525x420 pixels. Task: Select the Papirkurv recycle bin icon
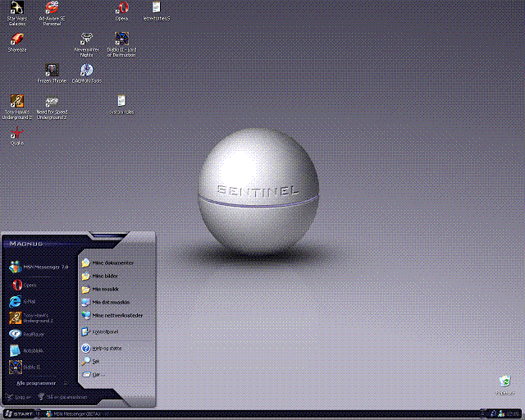pos(504,386)
